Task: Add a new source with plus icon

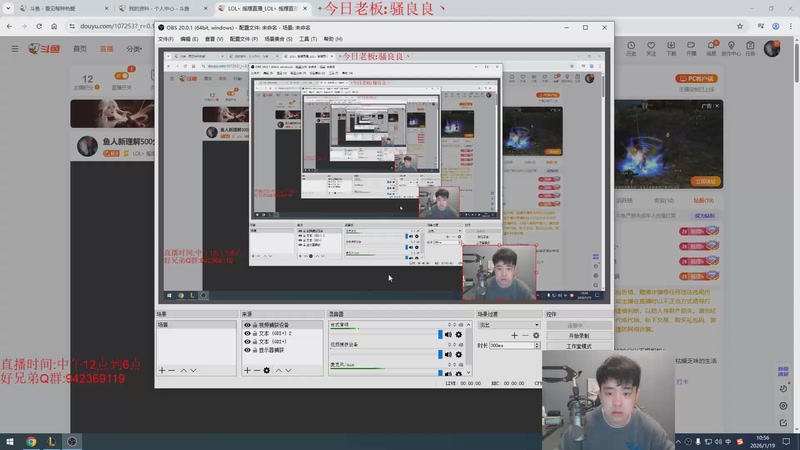Action: [x=247, y=370]
